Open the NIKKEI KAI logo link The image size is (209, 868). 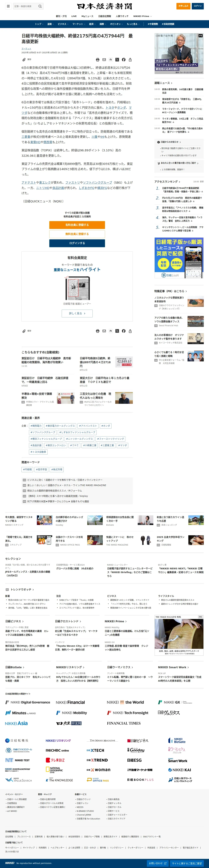click(180, 770)
